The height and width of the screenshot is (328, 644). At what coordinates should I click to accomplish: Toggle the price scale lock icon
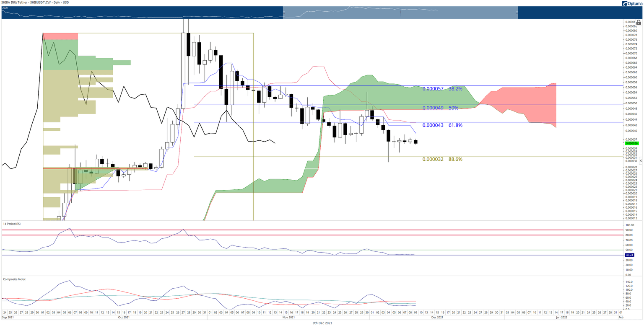click(639, 23)
